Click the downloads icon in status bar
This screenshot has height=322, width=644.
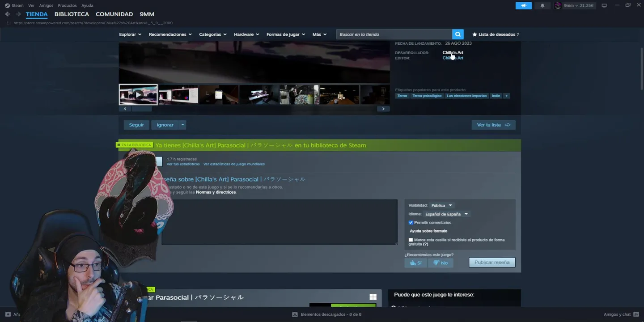coord(295,314)
